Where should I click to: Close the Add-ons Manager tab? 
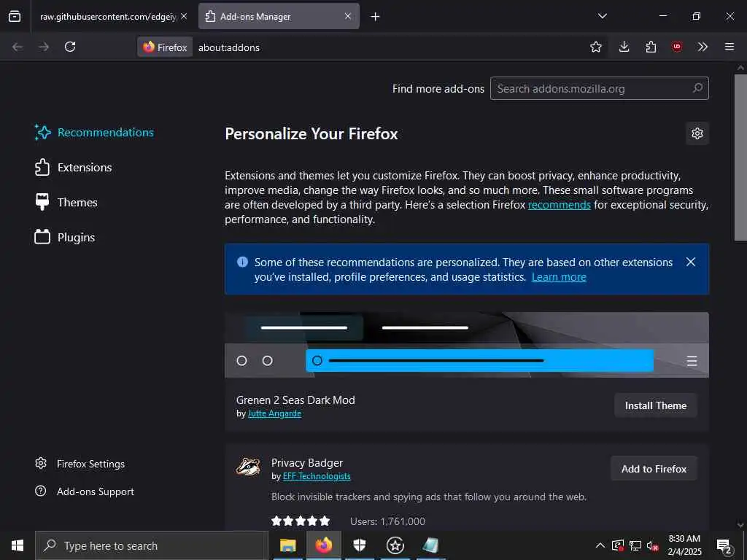click(x=348, y=16)
